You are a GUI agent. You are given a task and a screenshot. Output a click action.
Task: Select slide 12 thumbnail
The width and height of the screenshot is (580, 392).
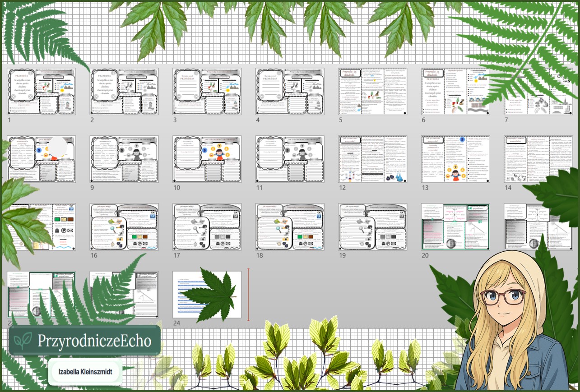373,159
